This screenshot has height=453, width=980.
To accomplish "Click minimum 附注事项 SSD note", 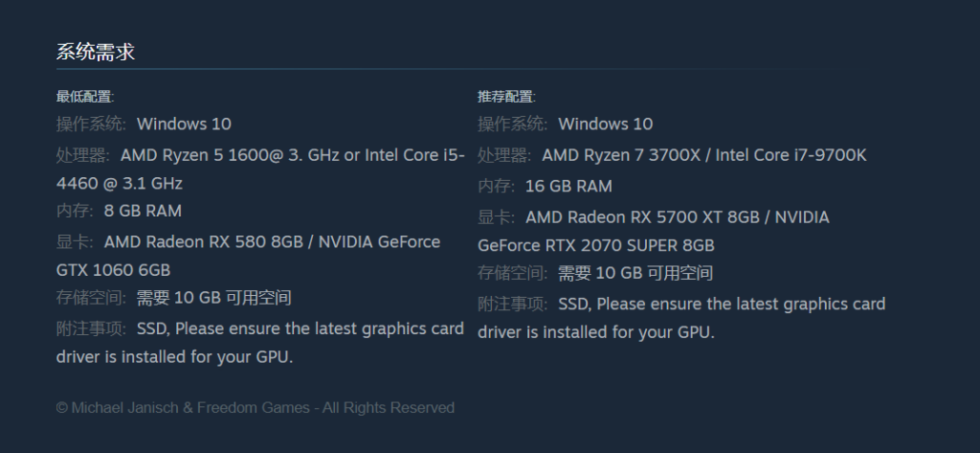I will coord(260,343).
